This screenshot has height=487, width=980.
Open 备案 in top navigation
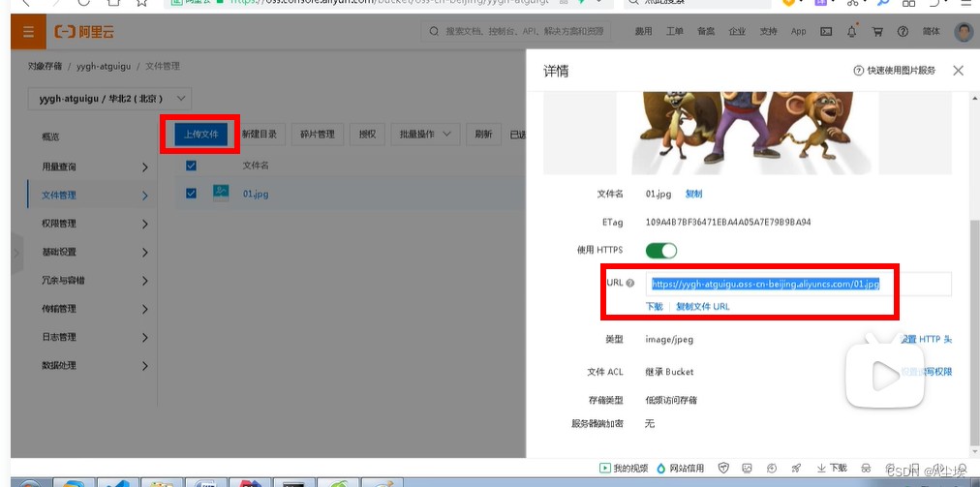pyautogui.click(x=706, y=31)
